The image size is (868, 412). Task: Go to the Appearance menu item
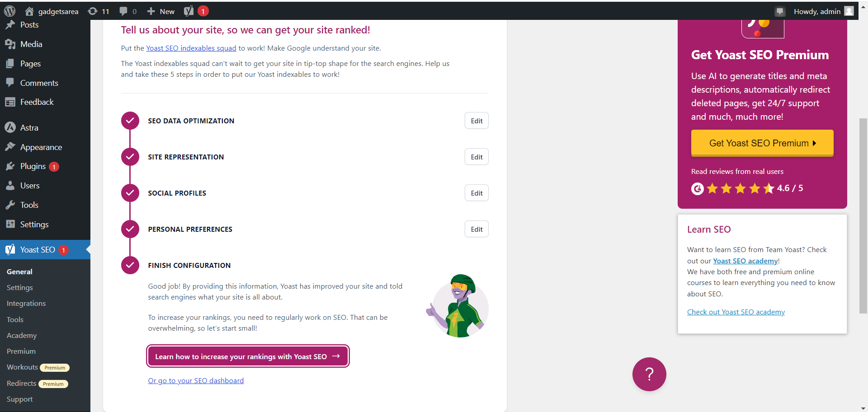pyautogui.click(x=41, y=147)
